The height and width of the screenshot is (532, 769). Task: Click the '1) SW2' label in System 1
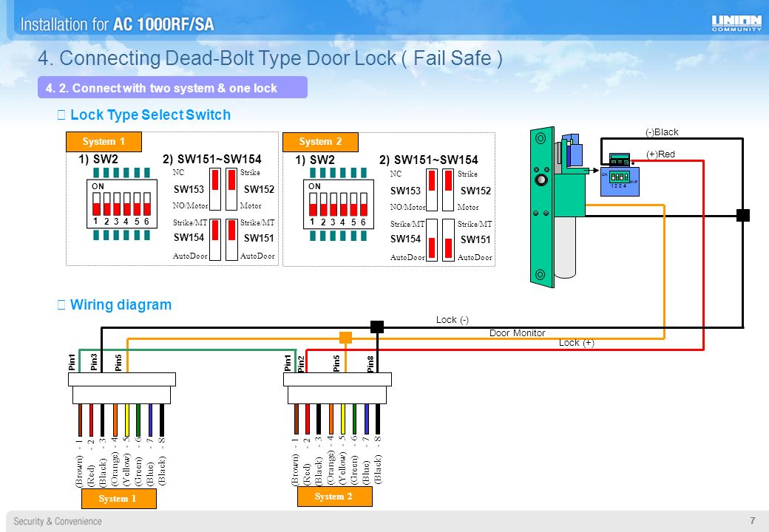(x=98, y=159)
